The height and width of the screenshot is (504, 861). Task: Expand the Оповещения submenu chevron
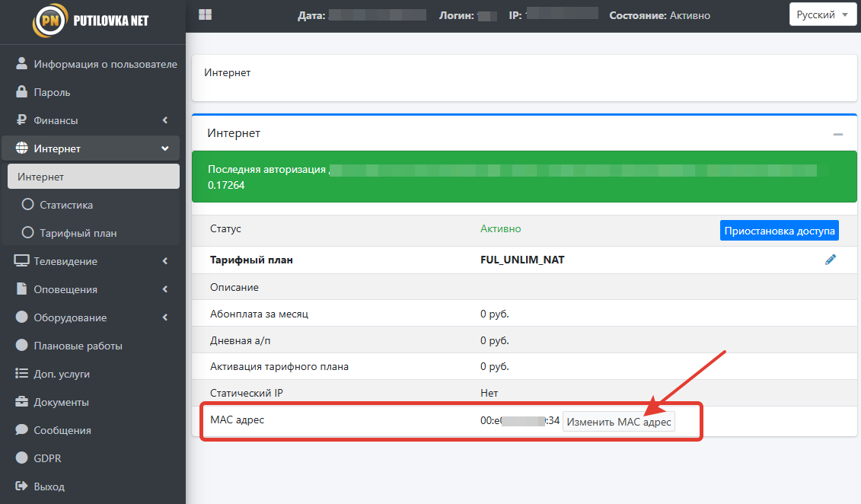[164, 289]
